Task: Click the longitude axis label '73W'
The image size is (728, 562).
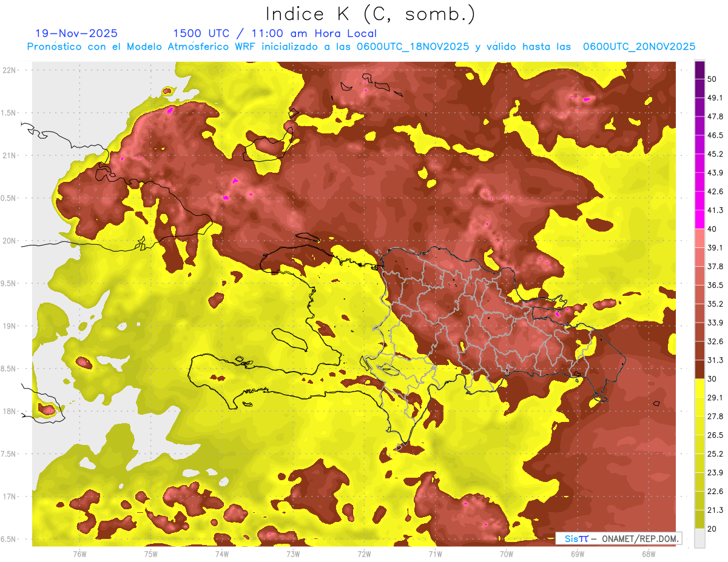Action: pyautogui.click(x=293, y=554)
